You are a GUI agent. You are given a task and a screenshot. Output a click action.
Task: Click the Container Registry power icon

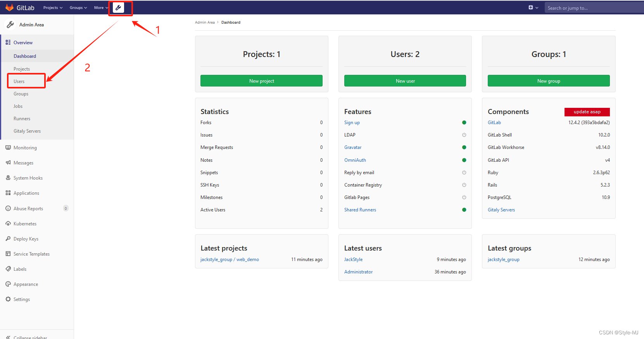tap(464, 185)
